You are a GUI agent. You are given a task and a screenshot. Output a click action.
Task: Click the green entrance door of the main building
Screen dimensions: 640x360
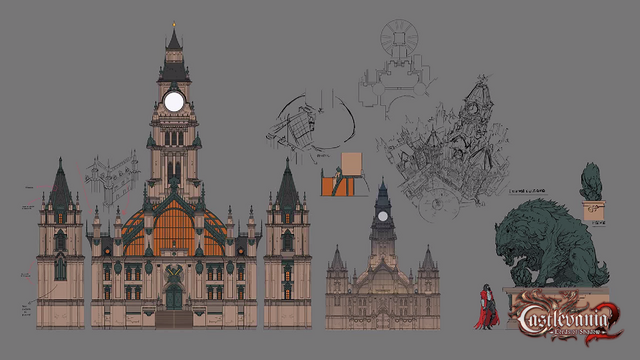coord(174,297)
